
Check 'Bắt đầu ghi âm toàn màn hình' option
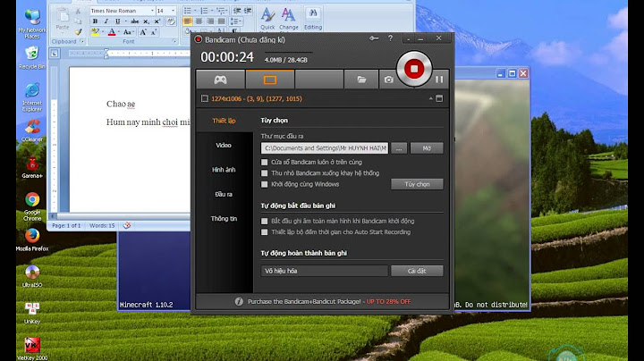pyautogui.click(x=265, y=221)
